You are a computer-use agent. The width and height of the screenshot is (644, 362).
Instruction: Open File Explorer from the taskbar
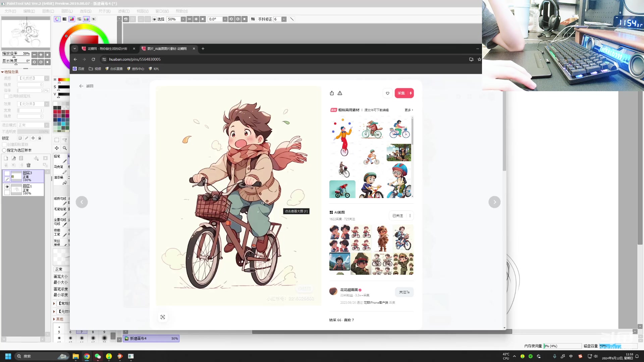pyautogui.click(x=75, y=356)
